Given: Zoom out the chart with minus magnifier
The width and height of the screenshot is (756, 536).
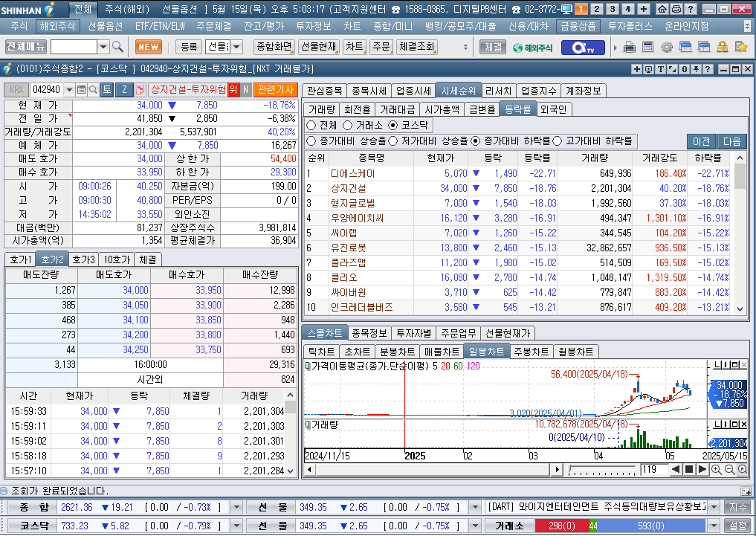Looking at the screenshot, I should [729, 470].
